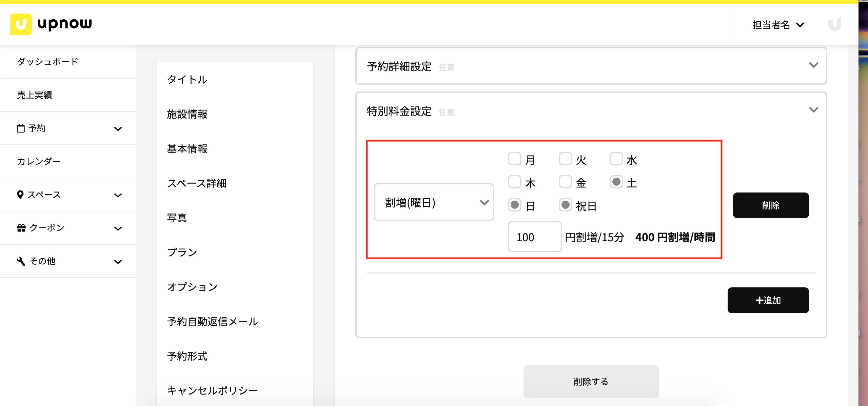This screenshot has height=406, width=868.
Task: Jump to the 予約形式 section
Action: tap(187, 356)
